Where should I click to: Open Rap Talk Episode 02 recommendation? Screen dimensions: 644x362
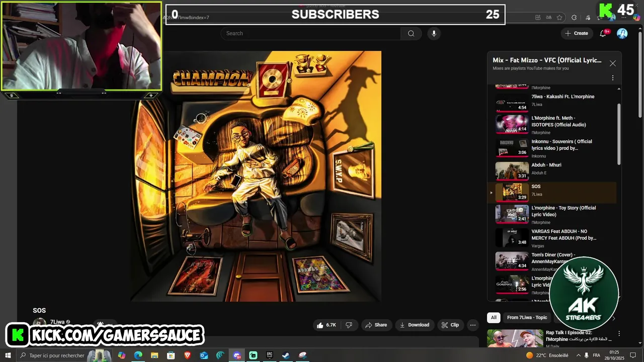(x=576, y=336)
